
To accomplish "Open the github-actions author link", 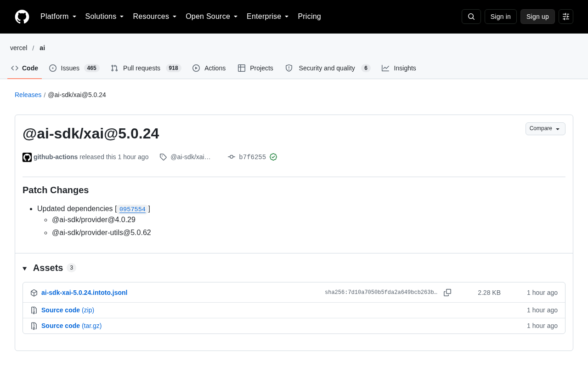I will 56,157.
